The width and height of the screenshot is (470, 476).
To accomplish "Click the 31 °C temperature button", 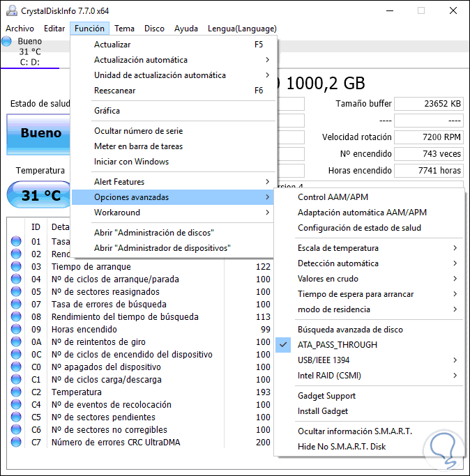I will [39, 194].
